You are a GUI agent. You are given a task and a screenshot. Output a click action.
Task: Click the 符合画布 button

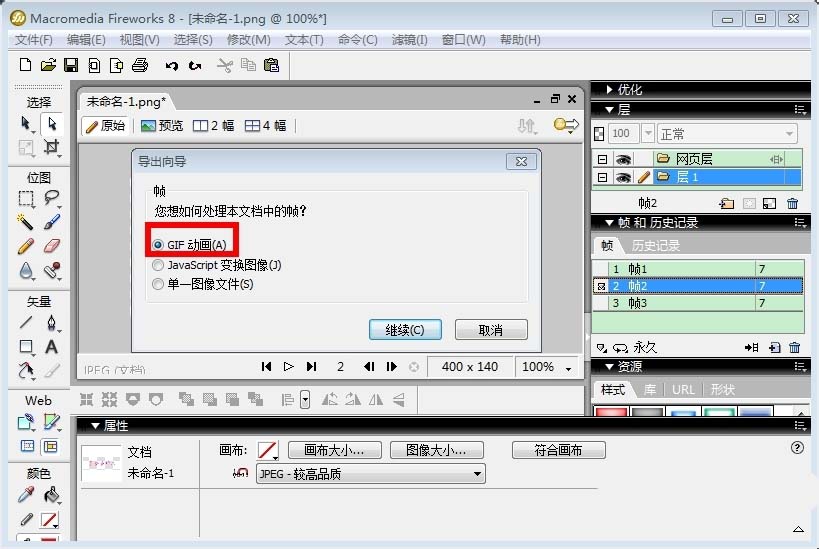click(558, 450)
